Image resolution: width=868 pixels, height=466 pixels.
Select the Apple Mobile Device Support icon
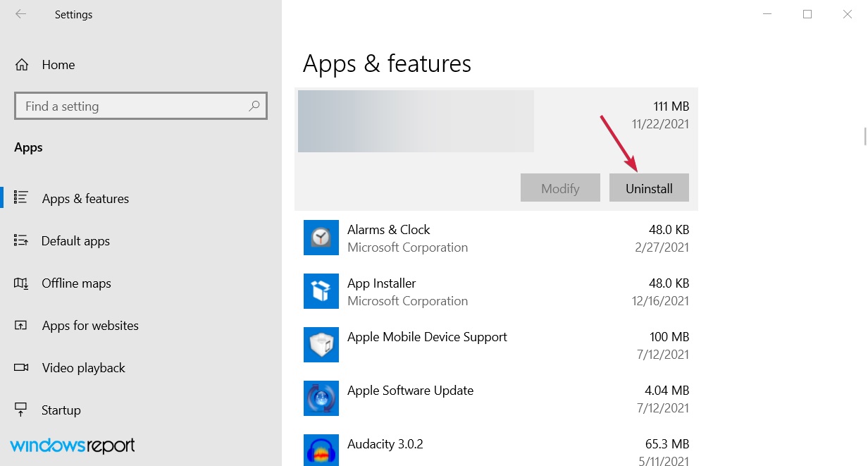[x=321, y=345]
